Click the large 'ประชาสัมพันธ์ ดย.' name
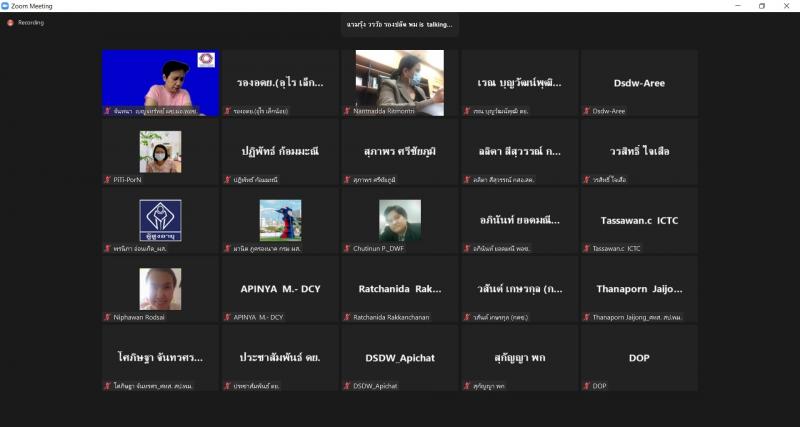The width and height of the screenshot is (800, 427). (x=280, y=358)
